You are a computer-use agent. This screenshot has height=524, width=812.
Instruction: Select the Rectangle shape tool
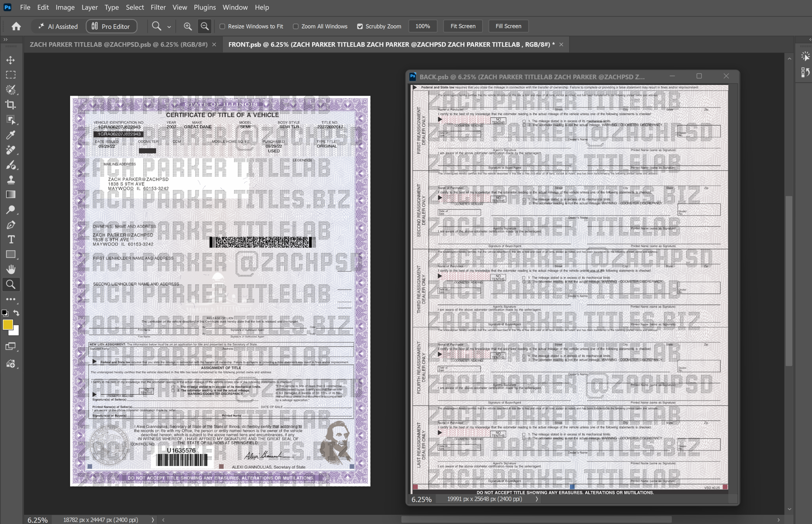point(10,255)
